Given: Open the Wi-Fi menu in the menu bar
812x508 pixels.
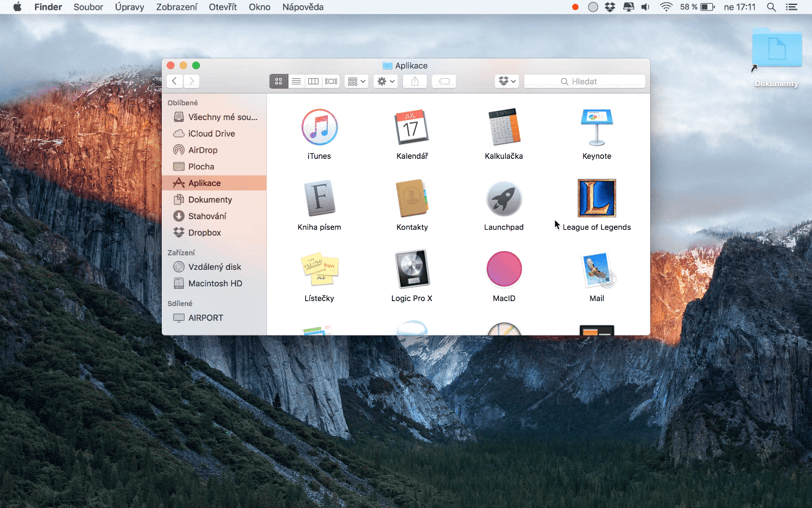Looking at the screenshot, I should [x=666, y=7].
